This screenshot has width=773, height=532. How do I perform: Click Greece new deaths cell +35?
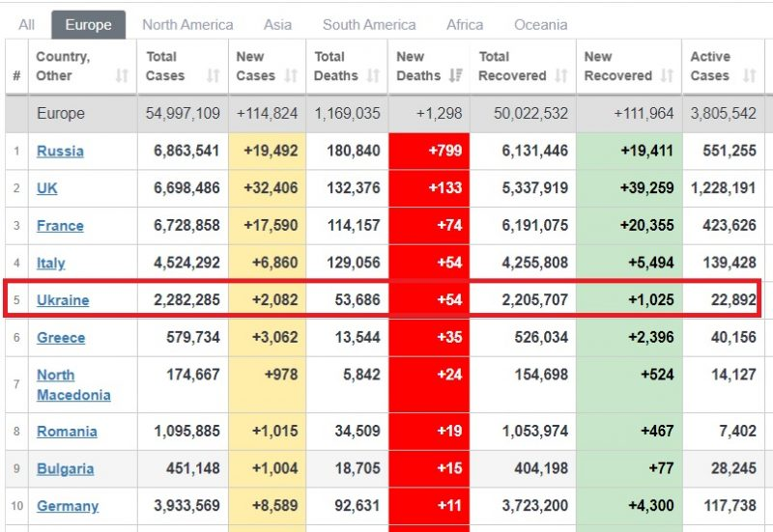click(429, 337)
